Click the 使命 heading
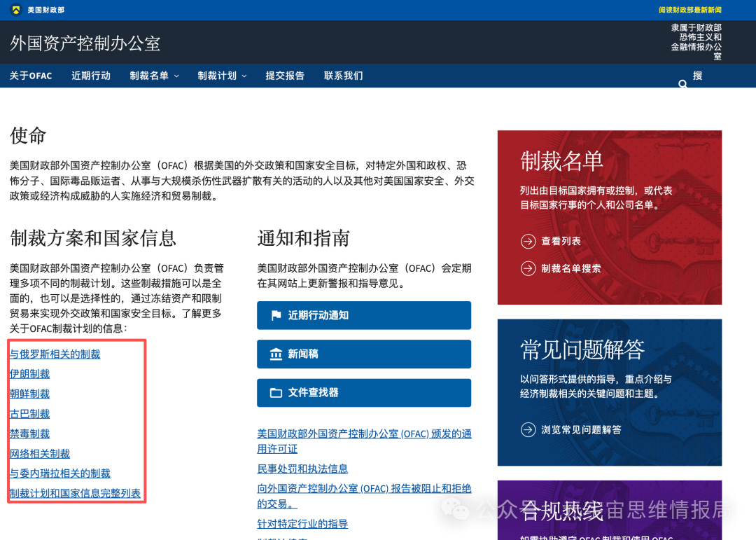 pos(27,136)
